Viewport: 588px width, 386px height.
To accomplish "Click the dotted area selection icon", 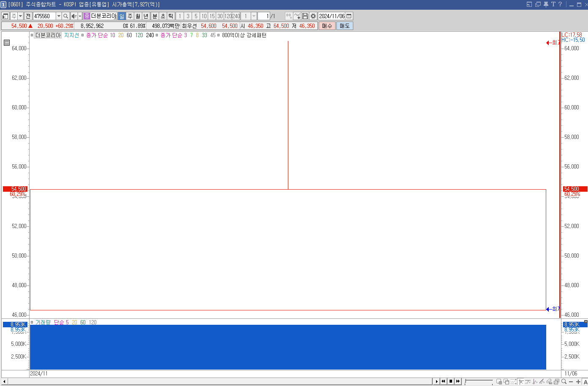I will pos(513,382).
